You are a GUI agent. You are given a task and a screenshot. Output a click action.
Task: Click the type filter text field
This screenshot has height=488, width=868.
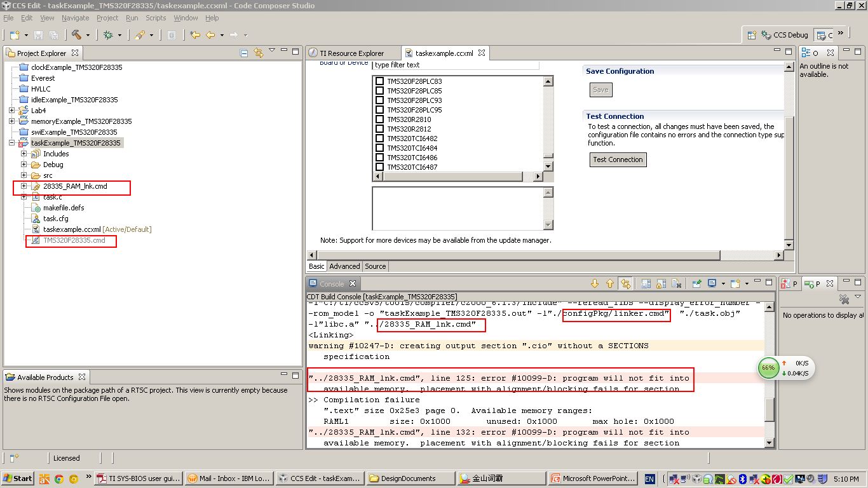(x=456, y=65)
